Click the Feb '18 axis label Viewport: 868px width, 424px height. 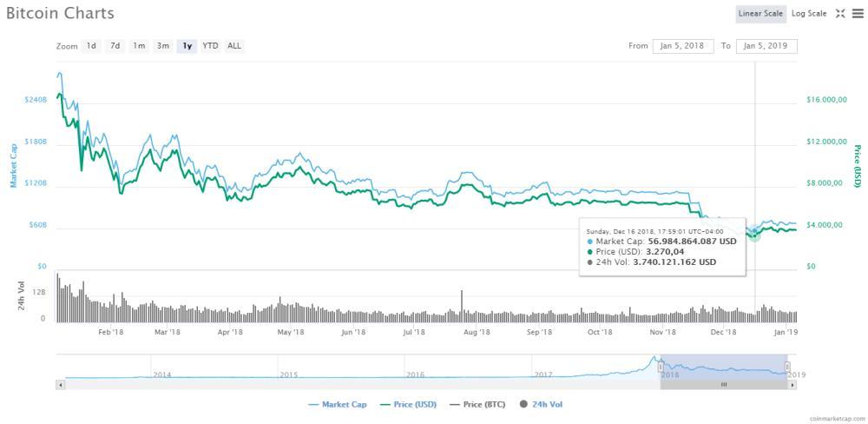tap(111, 332)
